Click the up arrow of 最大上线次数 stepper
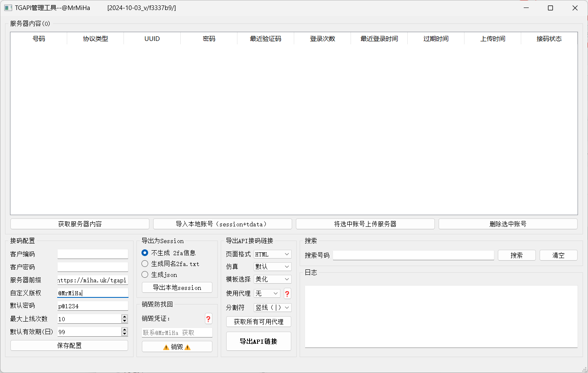588x373 pixels. click(124, 316)
